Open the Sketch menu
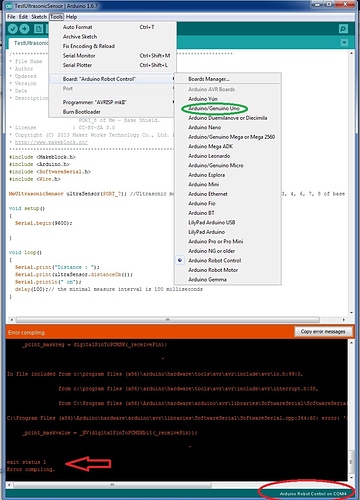The width and height of the screenshot is (360, 500). click(x=39, y=17)
